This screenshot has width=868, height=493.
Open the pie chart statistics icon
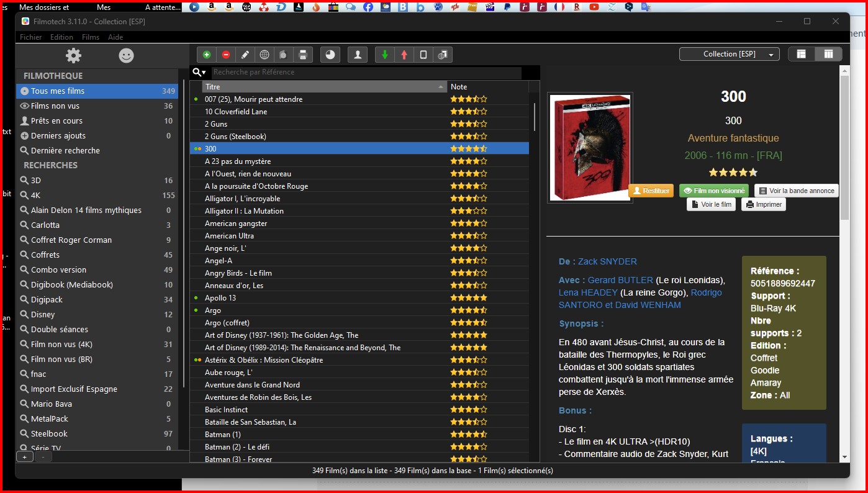click(x=330, y=55)
